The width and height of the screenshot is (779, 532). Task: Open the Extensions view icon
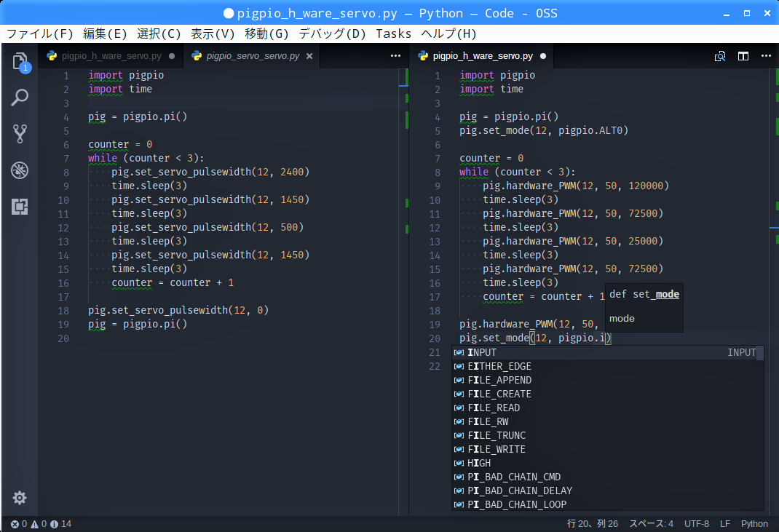[20, 206]
